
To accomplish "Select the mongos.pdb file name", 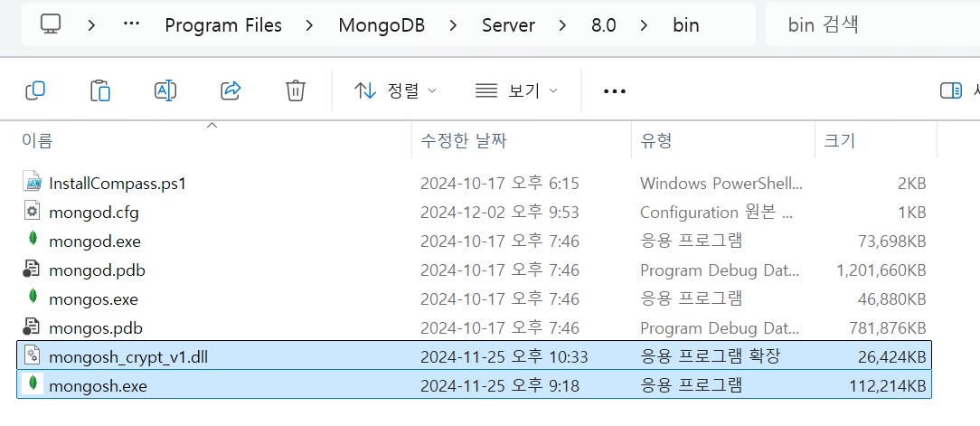I will click(96, 327).
